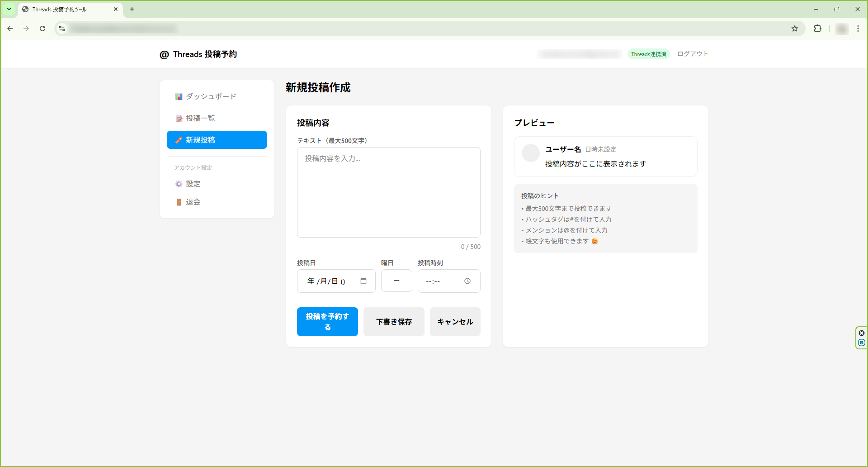Reload the page with the refresh icon
Viewport: 868px width, 467px height.
click(x=42, y=28)
